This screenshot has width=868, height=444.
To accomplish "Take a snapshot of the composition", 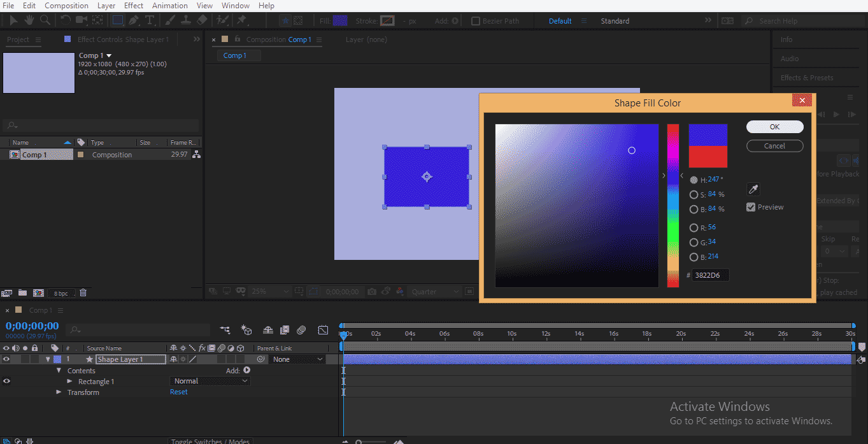I will click(372, 291).
